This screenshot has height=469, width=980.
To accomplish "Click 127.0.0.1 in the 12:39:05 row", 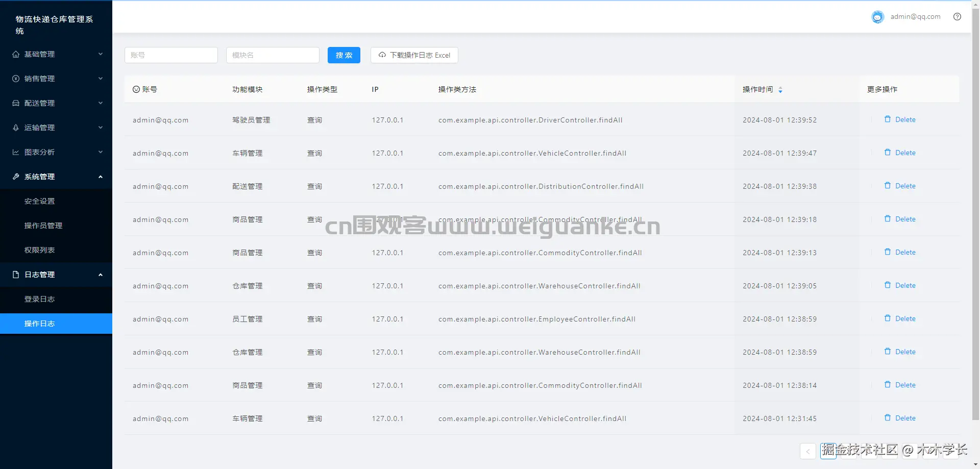I will tap(387, 286).
